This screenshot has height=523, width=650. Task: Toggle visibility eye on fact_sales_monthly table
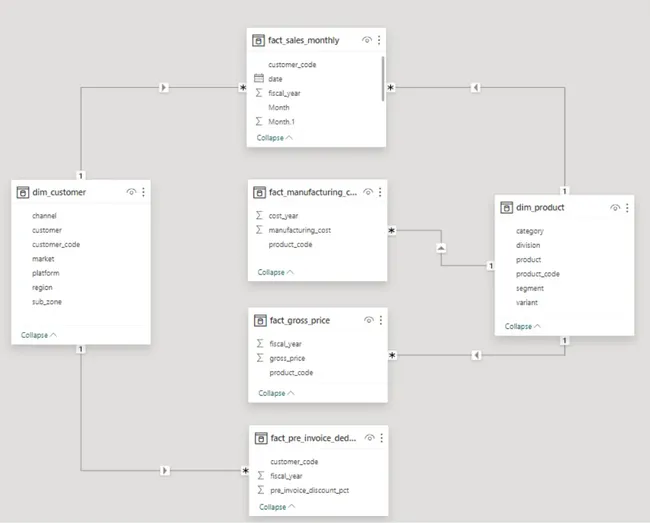(x=366, y=40)
